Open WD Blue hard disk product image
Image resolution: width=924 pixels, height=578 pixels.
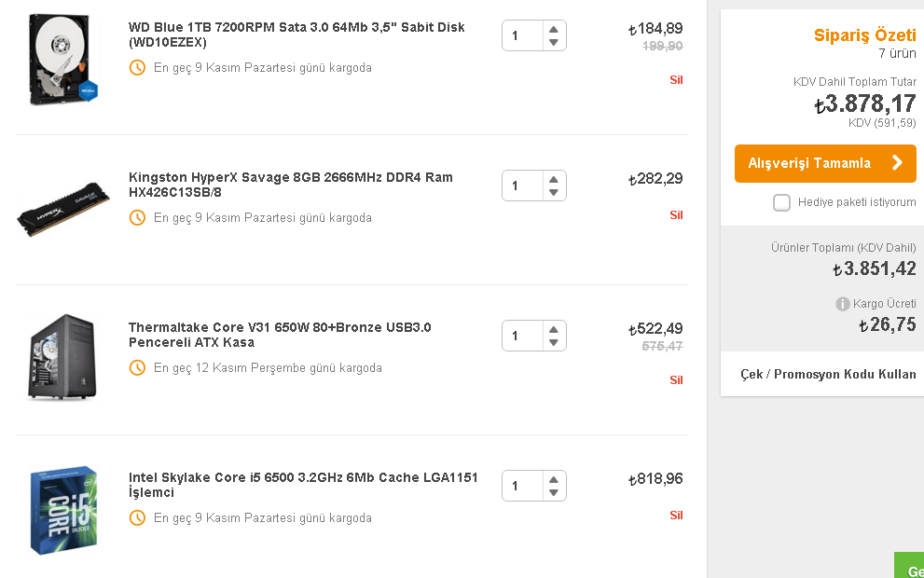click(x=63, y=60)
